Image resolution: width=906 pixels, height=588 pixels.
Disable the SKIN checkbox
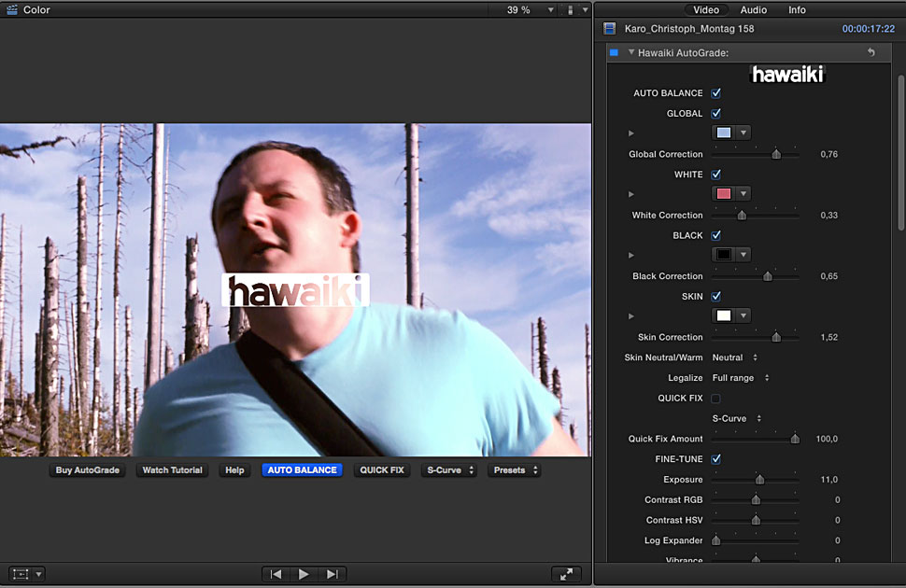716,296
